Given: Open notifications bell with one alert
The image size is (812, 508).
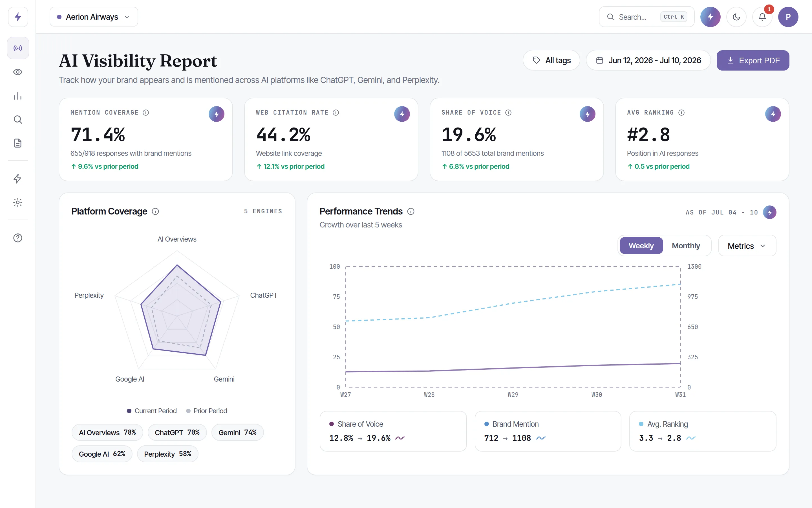Looking at the screenshot, I should coord(762,17).
